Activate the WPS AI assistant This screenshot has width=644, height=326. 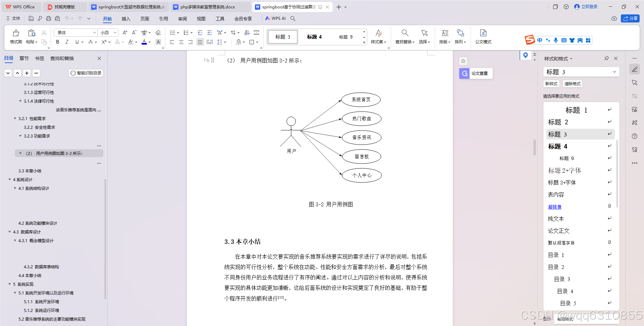pyautogui.click(x=276, y=18)
